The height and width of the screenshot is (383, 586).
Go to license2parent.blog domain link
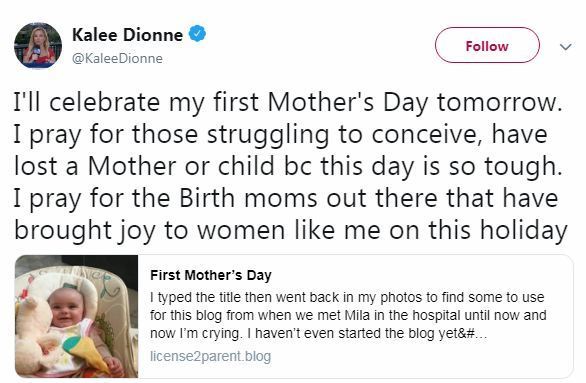point(210,356)
